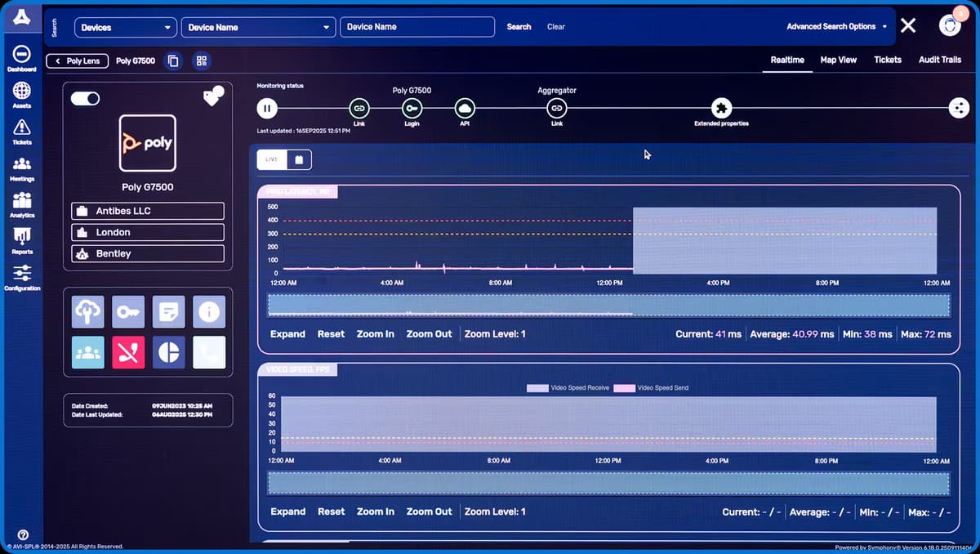Click the Extended properties puzzle icon

(x=721, y=108)
